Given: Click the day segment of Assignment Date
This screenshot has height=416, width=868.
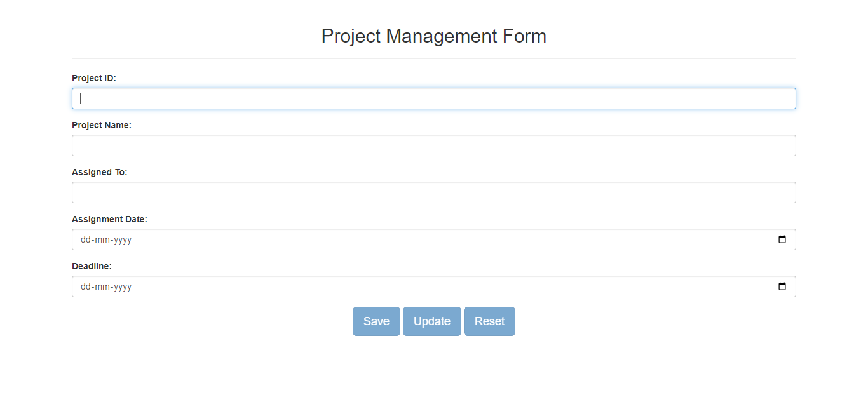Looking at the screenshot, I should coord(85,239).
